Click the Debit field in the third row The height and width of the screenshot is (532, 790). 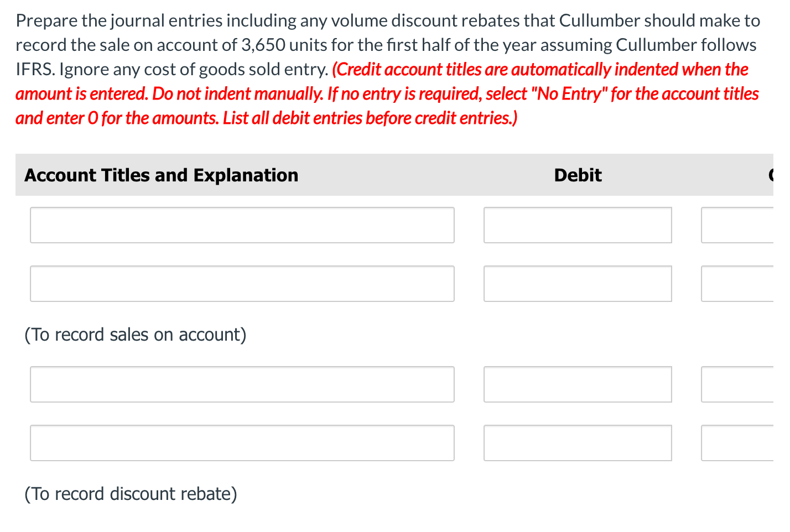coord(577,384)
